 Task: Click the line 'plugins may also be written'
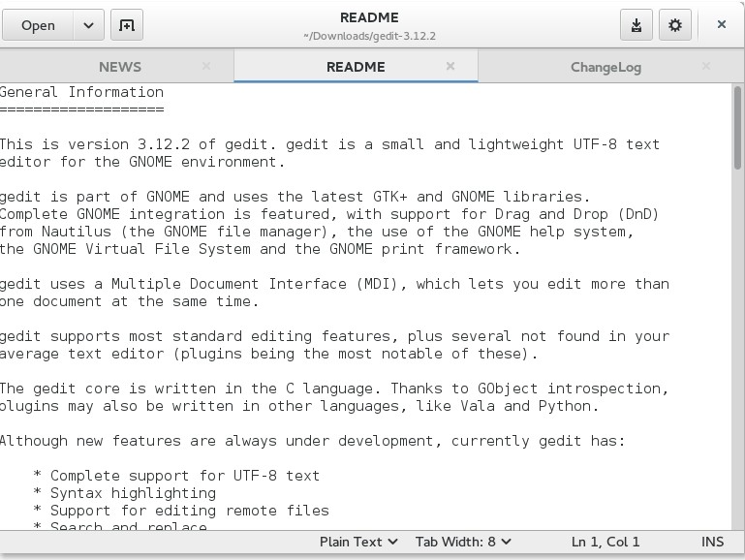299,406
